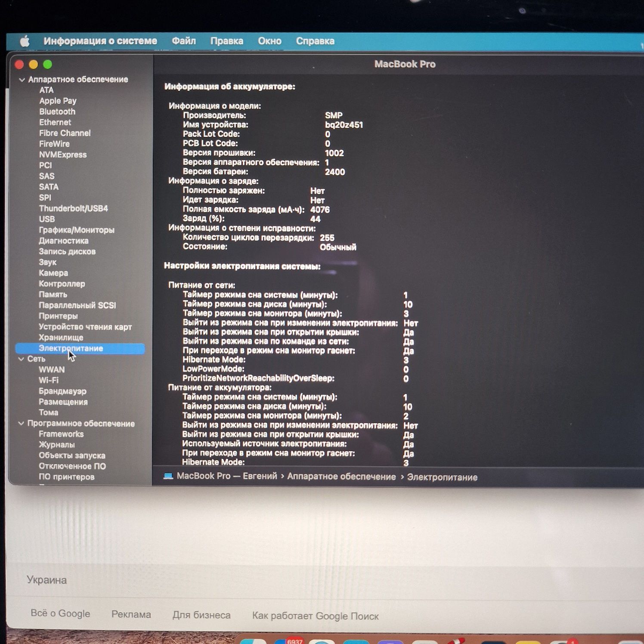Open Для бизнеса link in browser footer
644x644 pixels.
(x=201, y=615)
